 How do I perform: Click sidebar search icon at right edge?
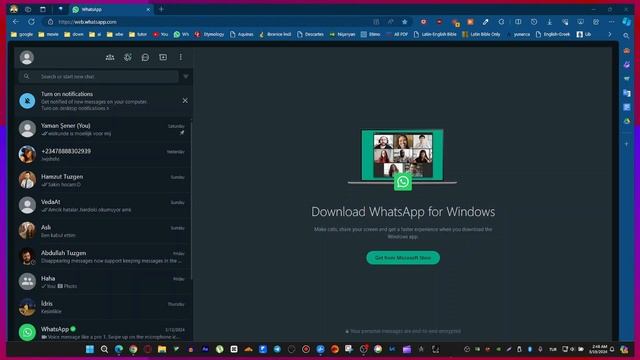tap(627, 36)
